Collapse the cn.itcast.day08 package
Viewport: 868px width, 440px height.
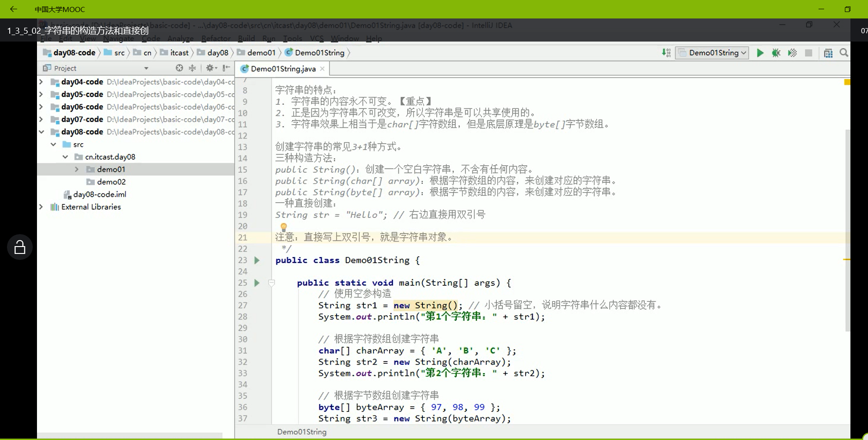pos(65,157)
